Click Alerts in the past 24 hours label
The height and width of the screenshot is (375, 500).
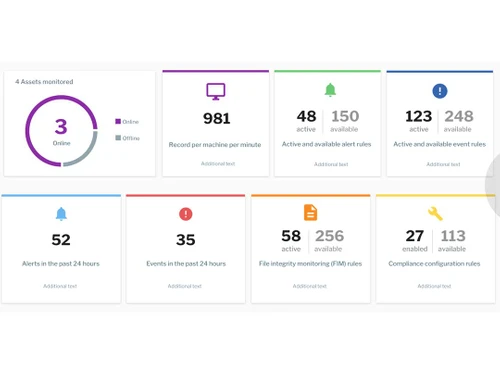click(61, 264)
